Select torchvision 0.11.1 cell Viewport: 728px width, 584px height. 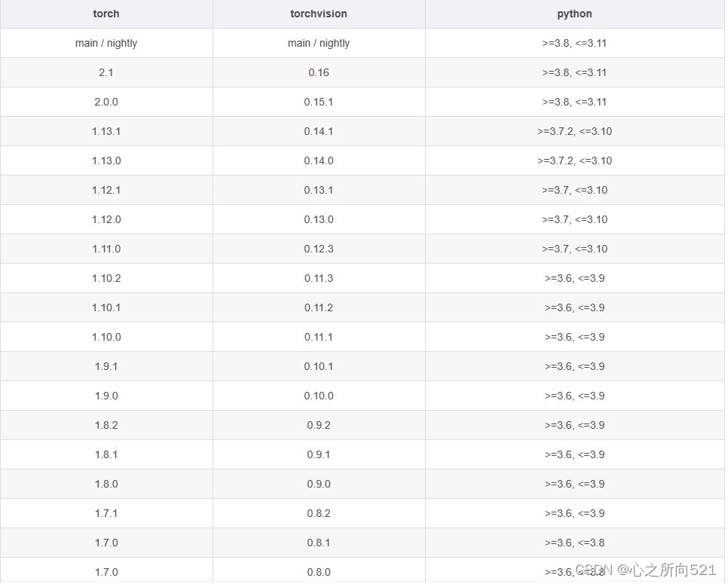point(319,337)
